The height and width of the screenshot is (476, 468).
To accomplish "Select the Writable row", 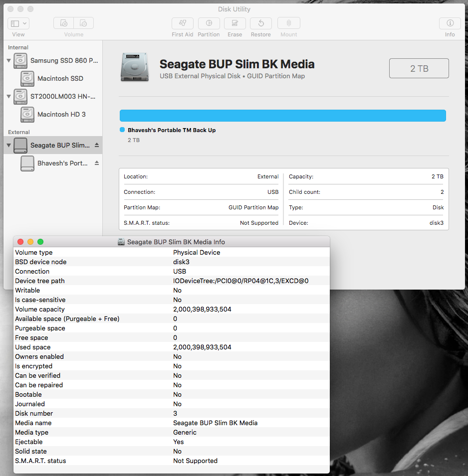I will (172, 290).
